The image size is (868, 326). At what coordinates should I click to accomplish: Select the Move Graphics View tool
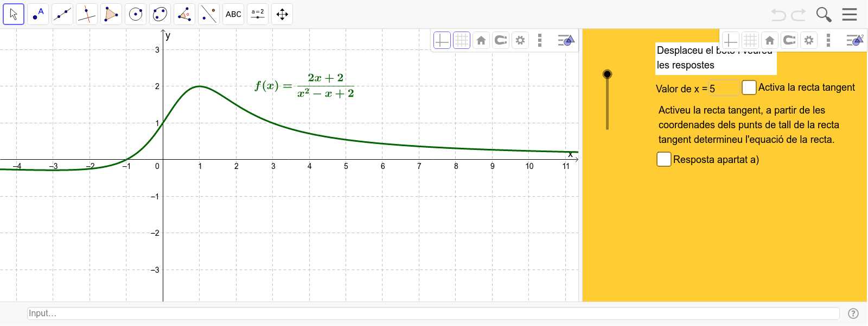click(x=282, y=14)
